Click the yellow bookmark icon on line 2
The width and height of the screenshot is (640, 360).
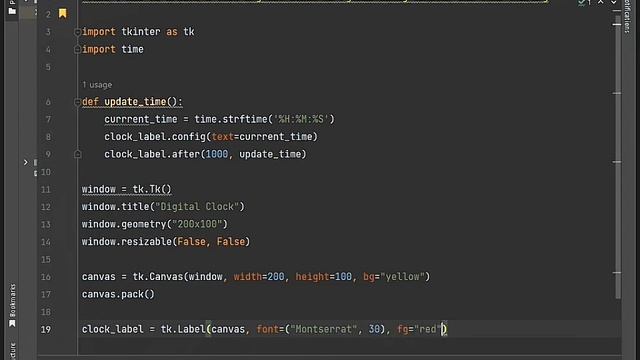62,13
